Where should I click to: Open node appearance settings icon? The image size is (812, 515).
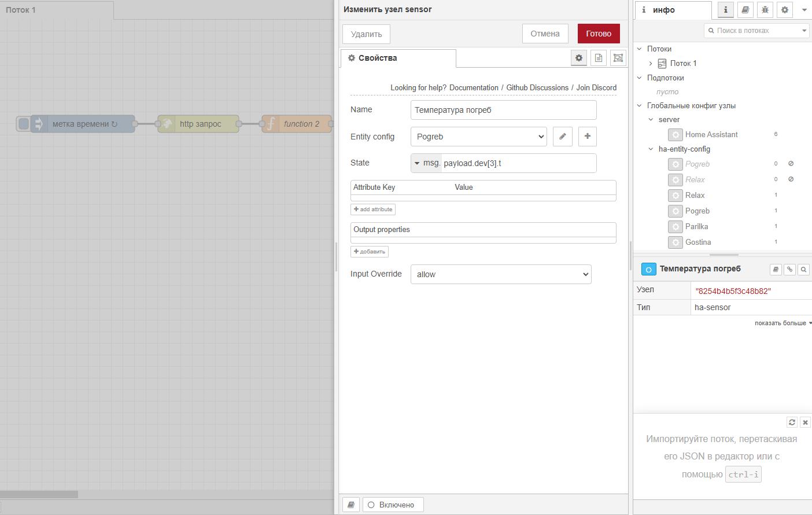click(618, 58)
